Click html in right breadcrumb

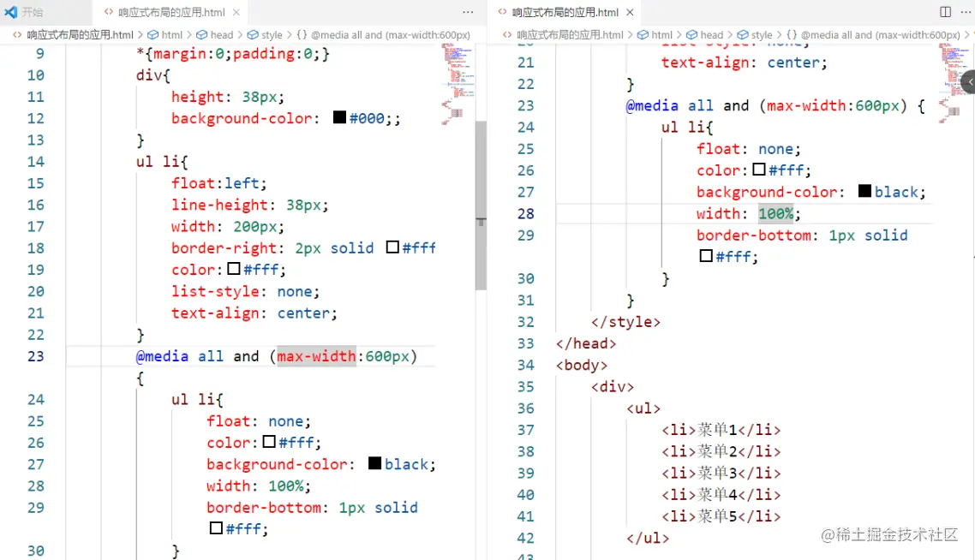point(661,35)
